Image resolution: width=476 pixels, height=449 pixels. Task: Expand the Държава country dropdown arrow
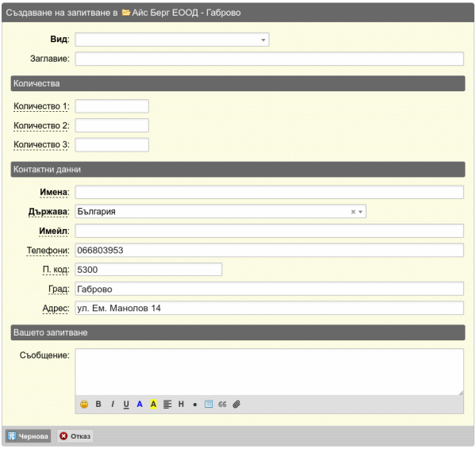(361, 212)
